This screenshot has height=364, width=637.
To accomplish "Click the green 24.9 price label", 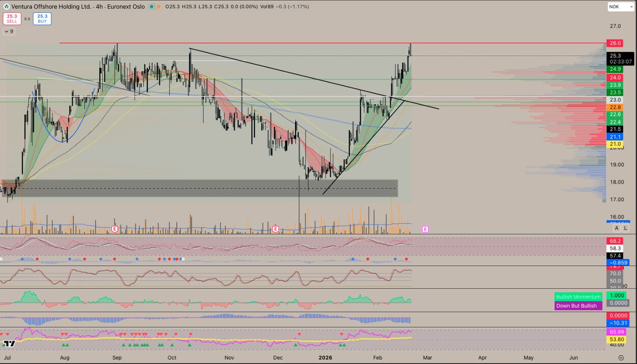I will coord(615,69).
